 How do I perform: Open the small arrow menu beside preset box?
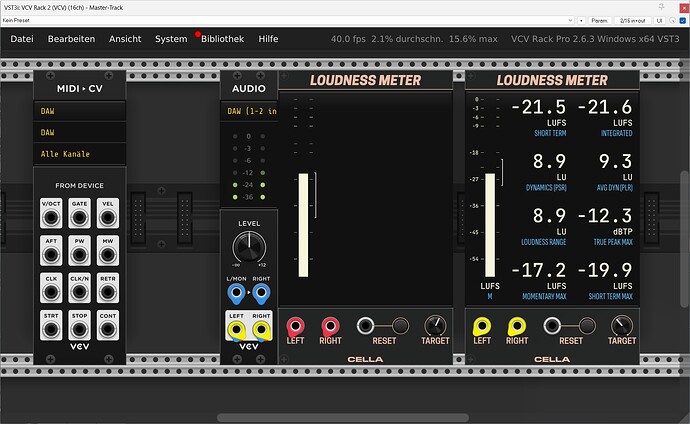(581, 21)
